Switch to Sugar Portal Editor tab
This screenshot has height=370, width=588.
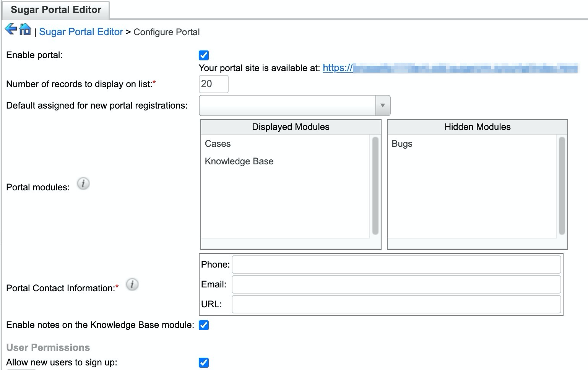pos(56,10)
